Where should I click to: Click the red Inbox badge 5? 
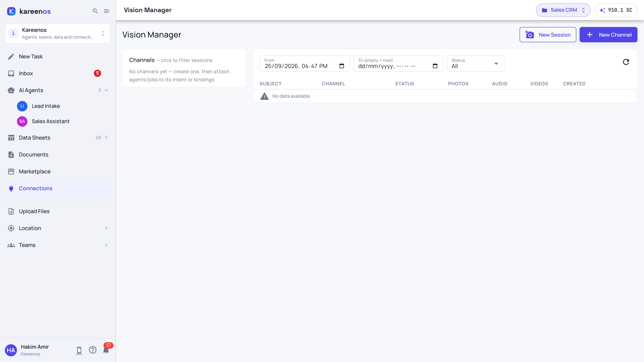(97, 73)
